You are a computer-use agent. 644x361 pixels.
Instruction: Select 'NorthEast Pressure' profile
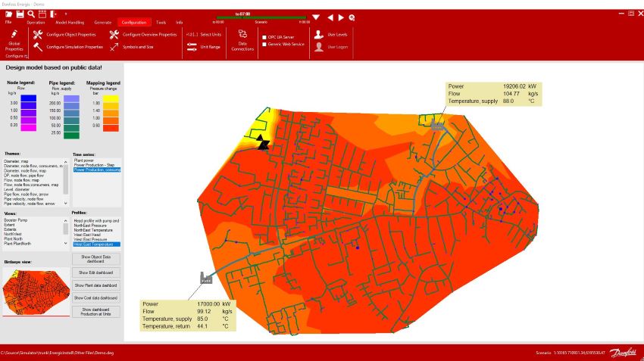[x=90, y=226]
